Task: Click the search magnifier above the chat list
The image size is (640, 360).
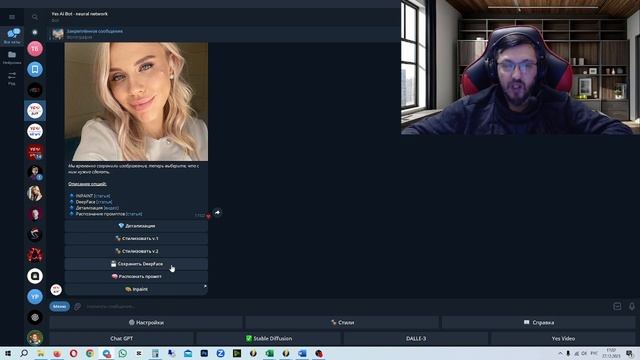Action: (x=35, y=17)
